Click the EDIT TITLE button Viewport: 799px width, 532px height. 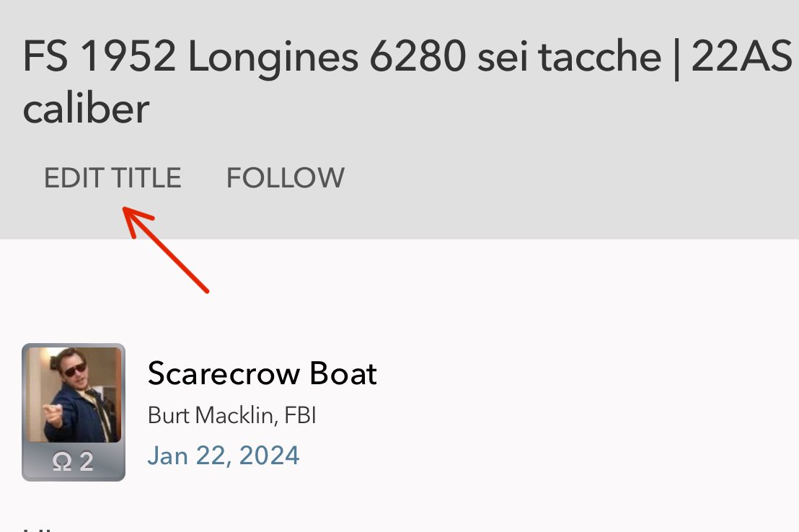click(x=112, y=178)
